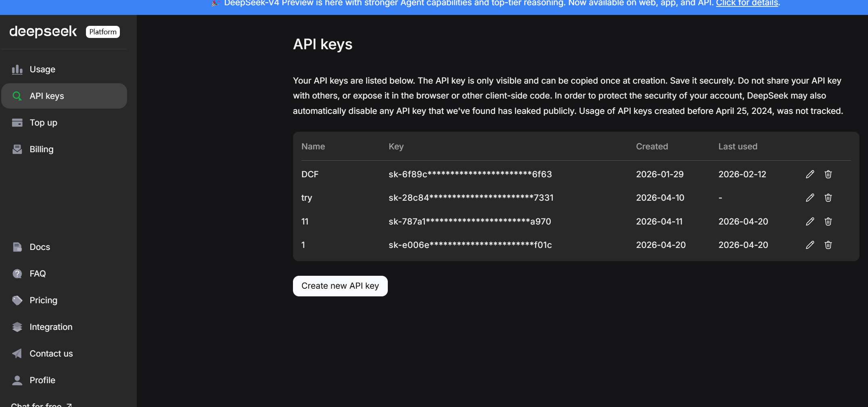
Task: Go to Contact us
Action: tap(64, 354)
